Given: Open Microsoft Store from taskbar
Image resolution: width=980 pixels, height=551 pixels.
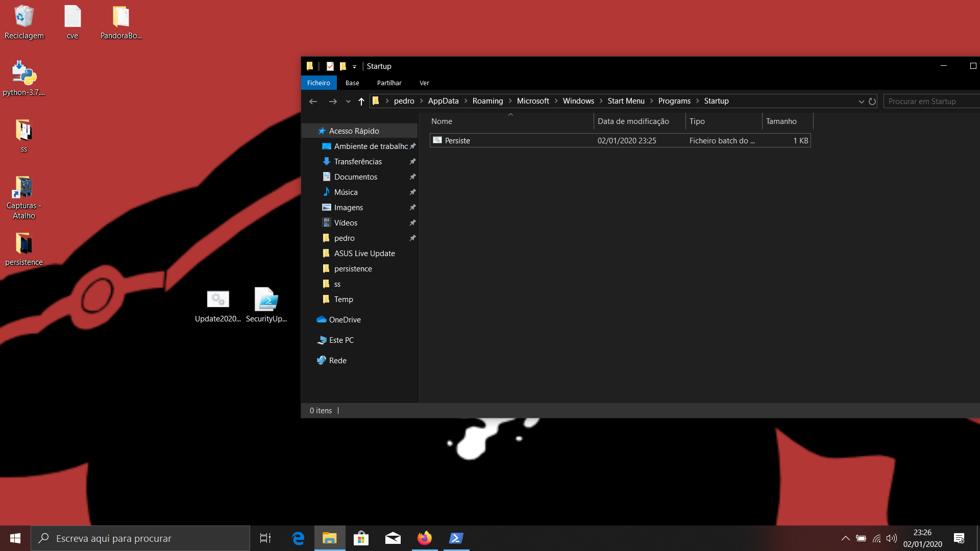Looking at the screenshot, I should pyautogui.click(x=361, y=538).
